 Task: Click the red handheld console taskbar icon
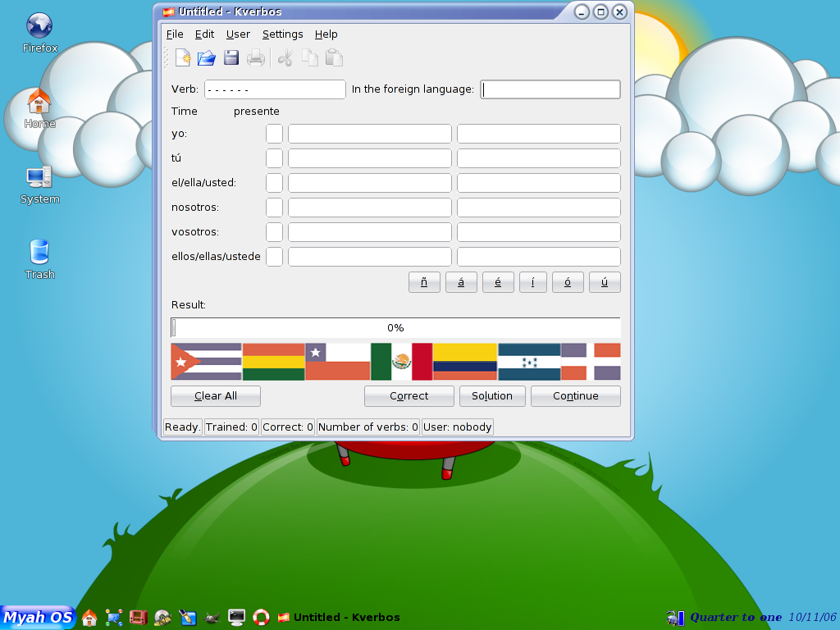pos(138,617)
